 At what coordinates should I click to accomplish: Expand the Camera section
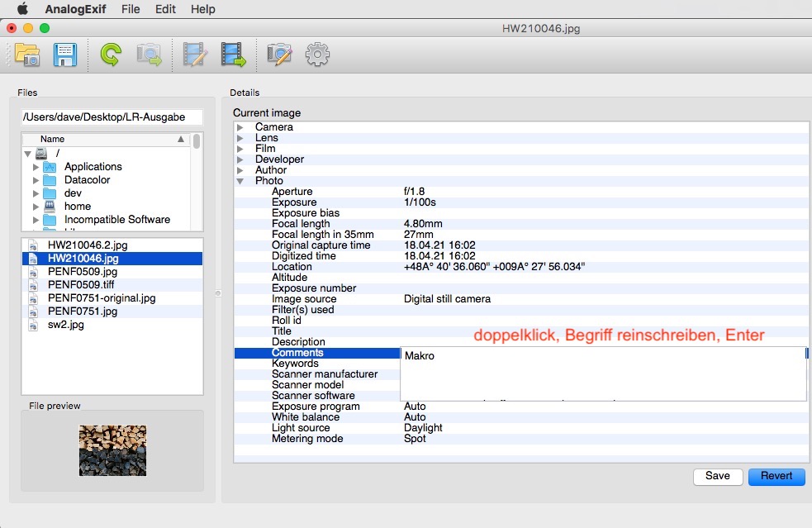240,127
